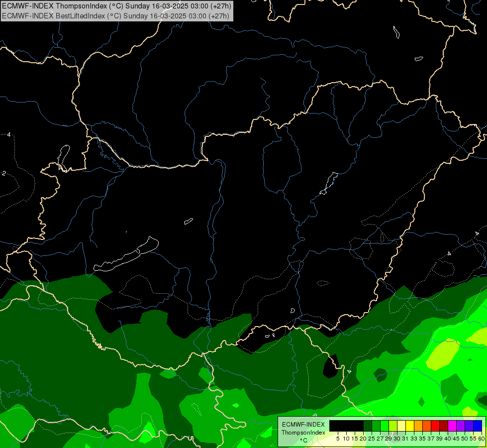Click the legend tick value "55"
Screen dimensions: 487x448
pyautogui.click(x=473, y=439)
